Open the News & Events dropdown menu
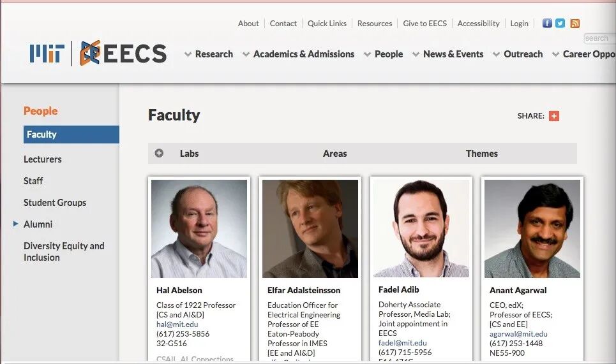 [x=448, y=54]
